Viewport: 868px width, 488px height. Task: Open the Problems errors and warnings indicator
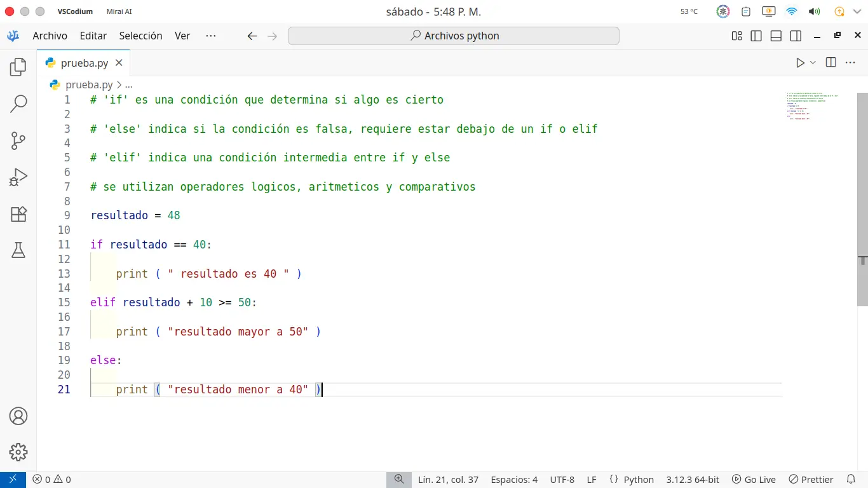point(51,480)
